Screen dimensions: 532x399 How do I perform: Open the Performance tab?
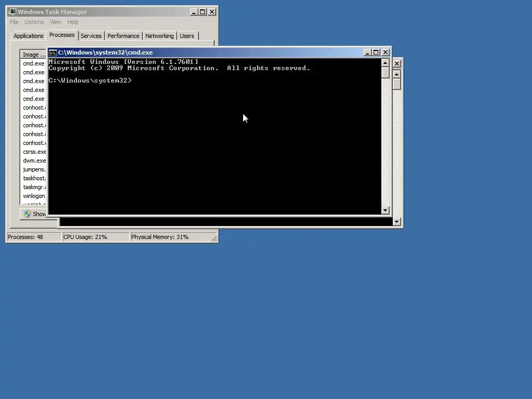pyautogui.click(x=124, y=36)
